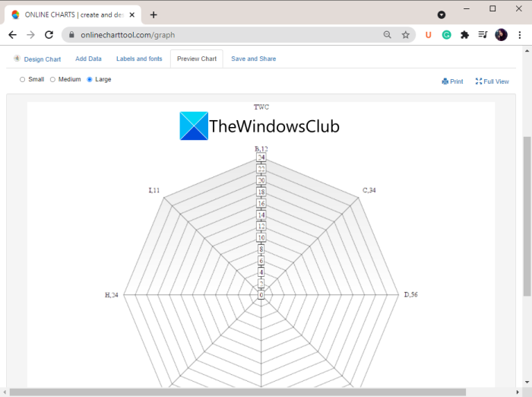Click the scroll up arrow of vertical scrollbar
Screen dimensions: 532x397
[x=527, y=51]
